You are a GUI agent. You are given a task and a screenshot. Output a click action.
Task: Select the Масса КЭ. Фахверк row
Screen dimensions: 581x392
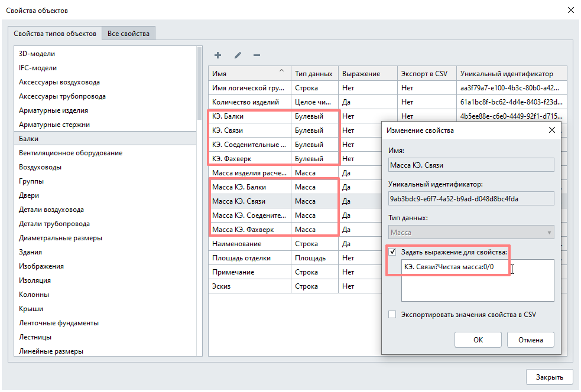[x=295, y=230]
